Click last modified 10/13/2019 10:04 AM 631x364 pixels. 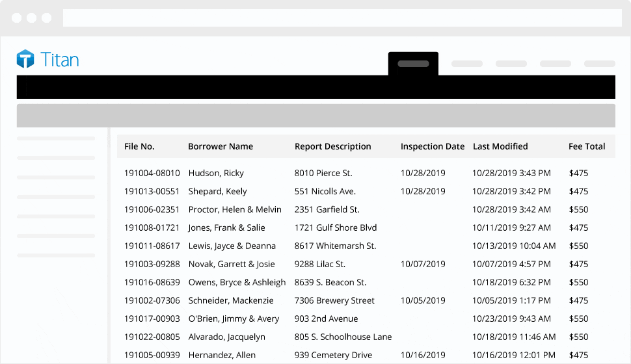click(x=514, y=246)
